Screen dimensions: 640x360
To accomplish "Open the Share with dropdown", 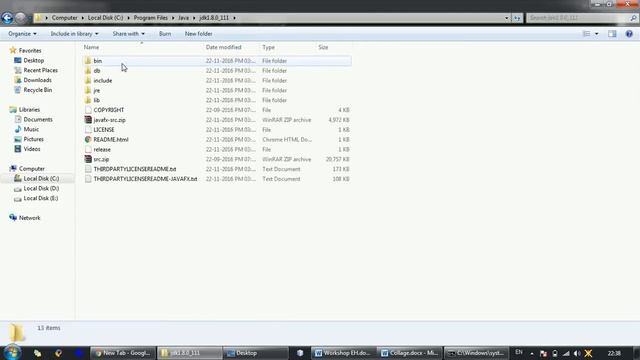I will click(x=129, y=34).
